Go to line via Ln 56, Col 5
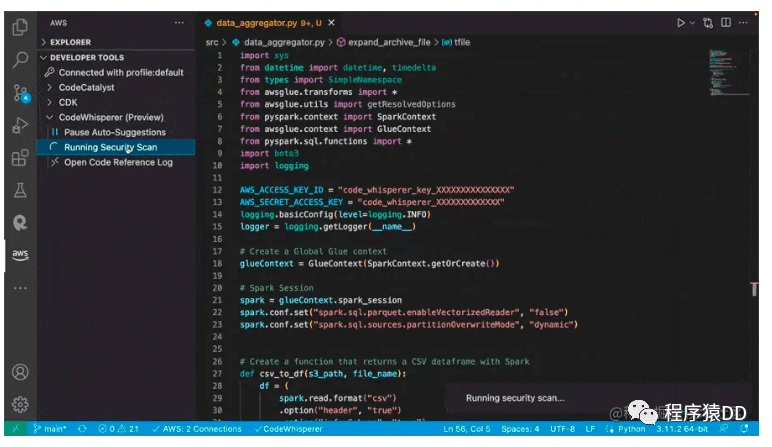 coord(467,429)
